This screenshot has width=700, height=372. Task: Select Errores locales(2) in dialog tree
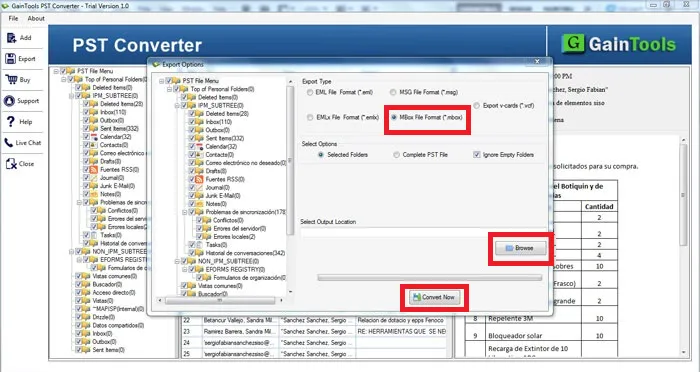(x=234, y=237)
